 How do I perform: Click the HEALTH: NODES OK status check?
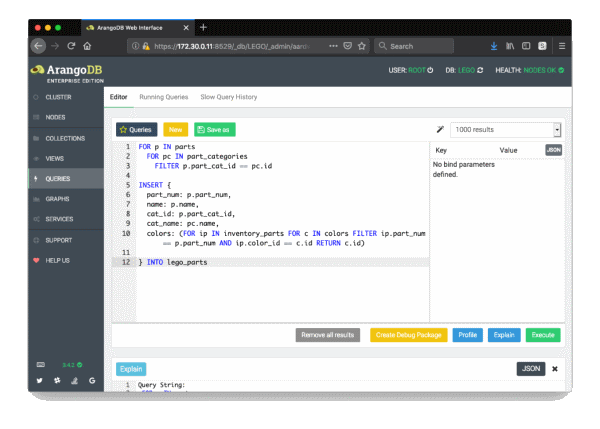561,70
